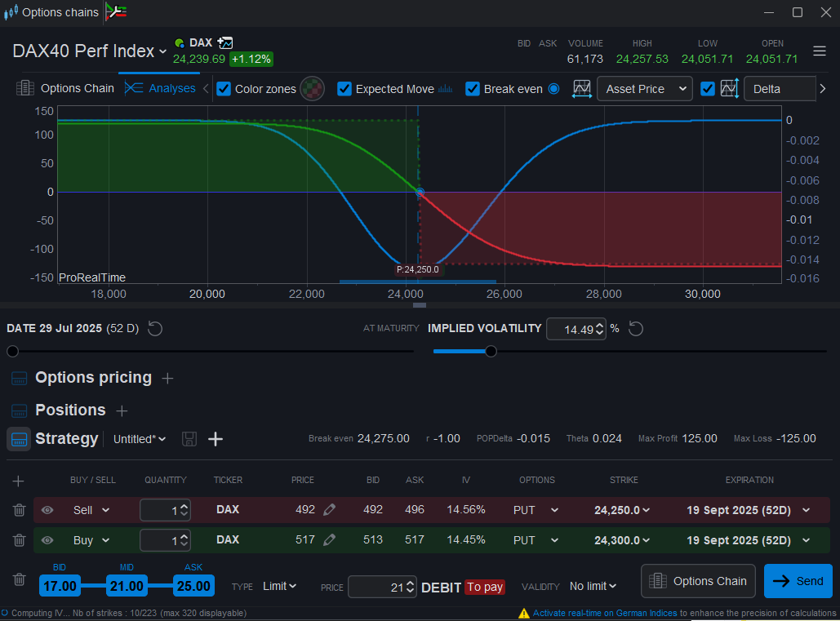840x621 pixels.
Task: Toggle visibility of the Buy leg
Action: click(x=47, y=540)
